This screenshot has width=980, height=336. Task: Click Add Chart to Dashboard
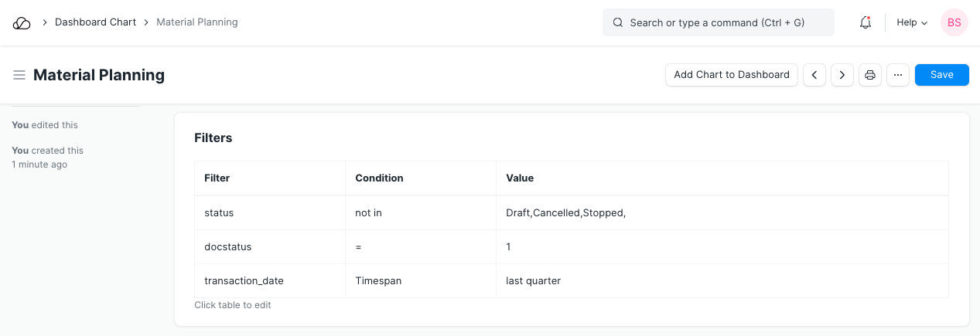[731, 75]
